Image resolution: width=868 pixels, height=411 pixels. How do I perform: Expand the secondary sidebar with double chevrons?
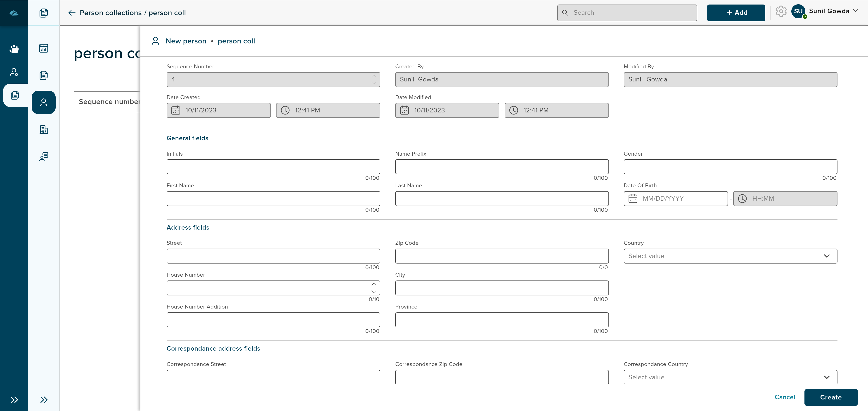click(x=44, y=400)
